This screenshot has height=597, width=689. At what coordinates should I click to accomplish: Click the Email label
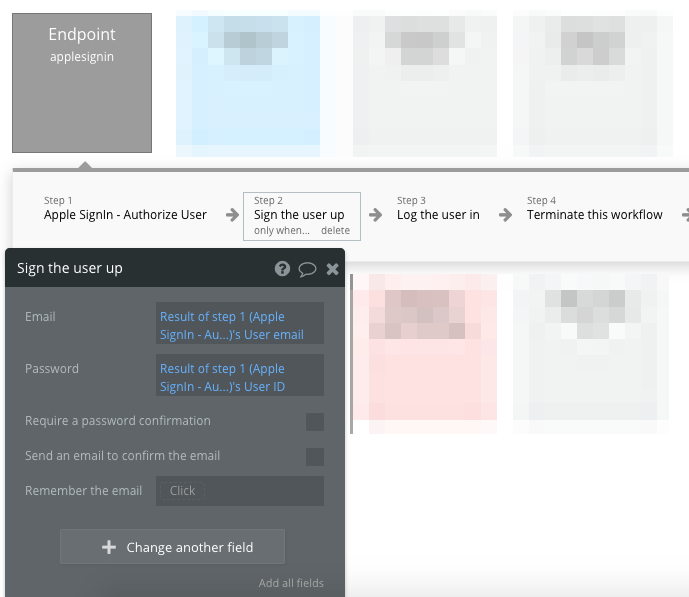40,317
